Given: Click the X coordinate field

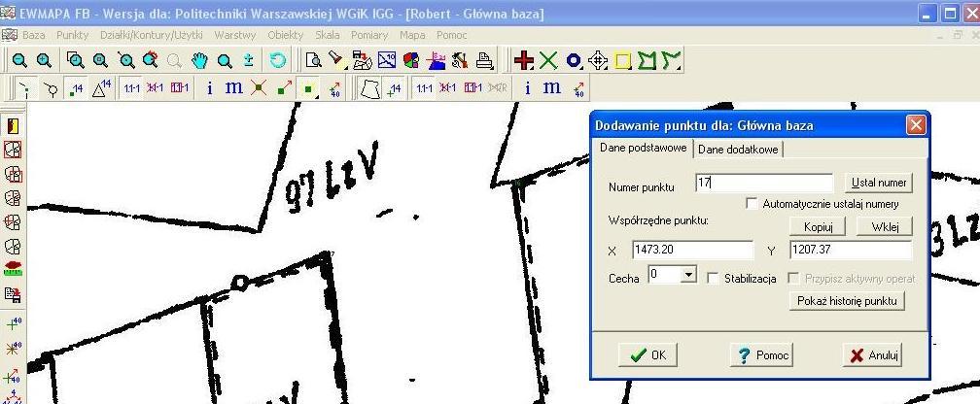Looking at the screenshot, I should pyautogui.click(x=693, y=250).
